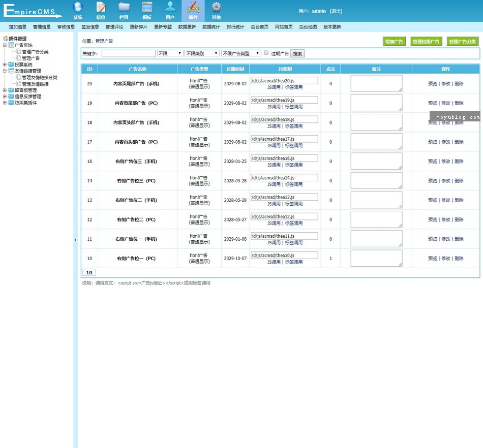Click 管理广告 breadcrumb link
This screenshot has width=483, height=448.
[x=104, y=41]
